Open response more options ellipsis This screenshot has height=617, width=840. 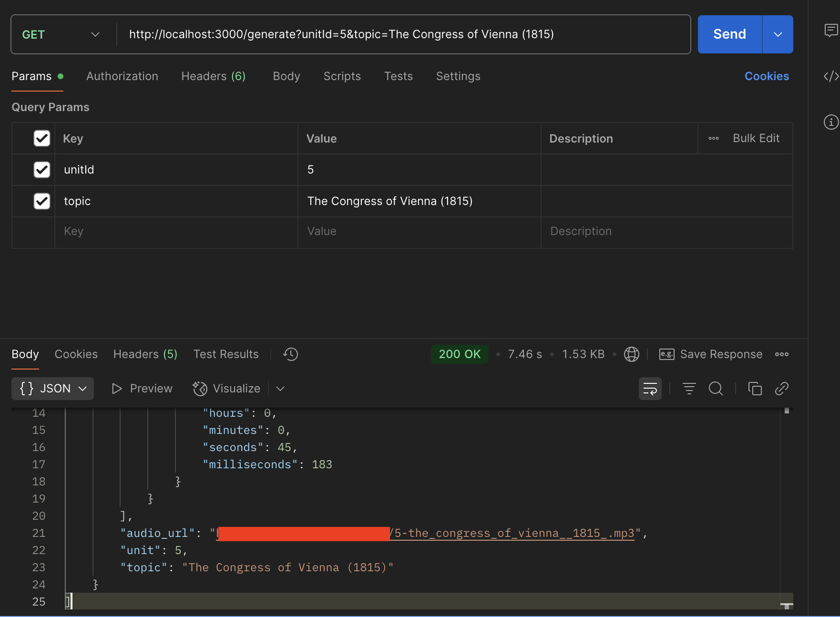coord(782,354)
